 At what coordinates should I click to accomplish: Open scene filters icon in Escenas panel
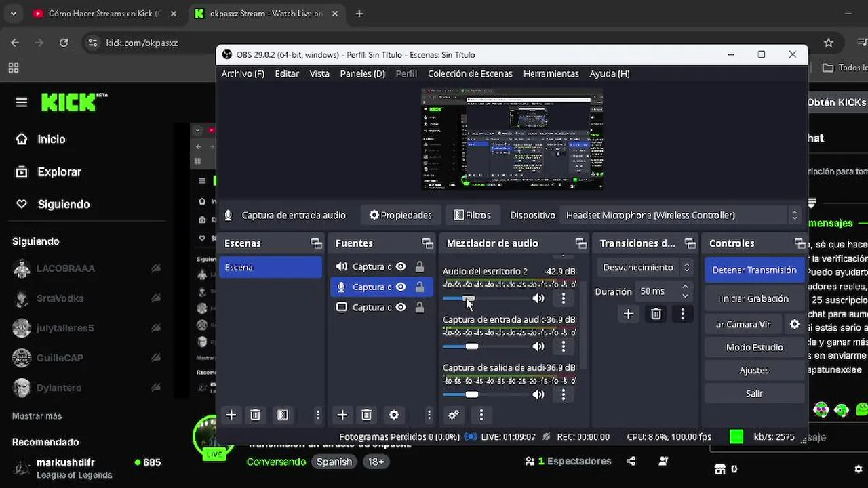coord(283,415)
